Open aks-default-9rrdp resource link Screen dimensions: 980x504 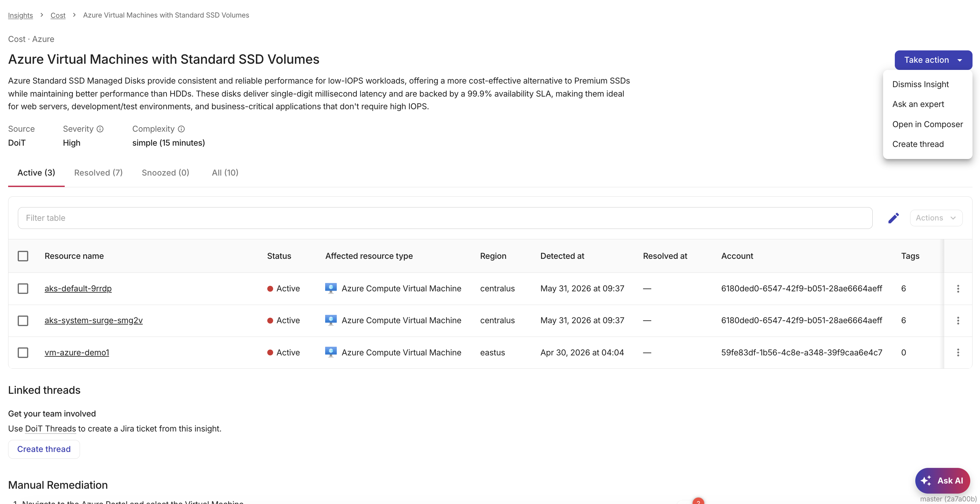[x=78, y=289]
